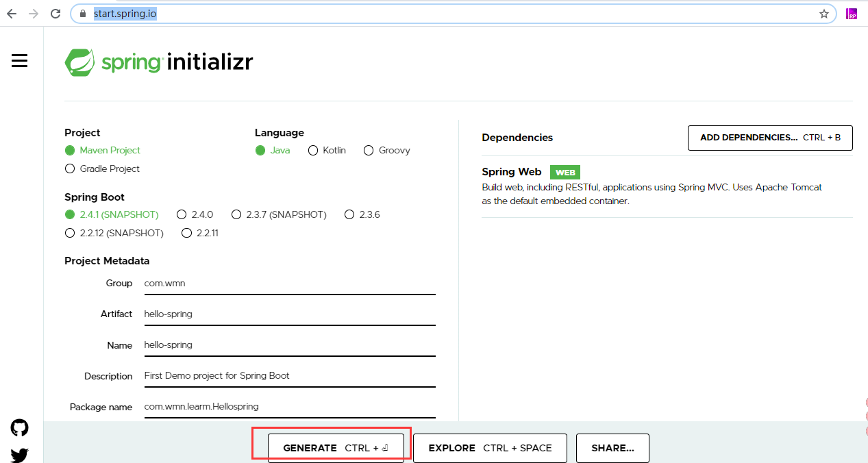The width and height of the screenshot is (868, 463).
Task: Click the GENERATE button
Action: tap(336, 448)
